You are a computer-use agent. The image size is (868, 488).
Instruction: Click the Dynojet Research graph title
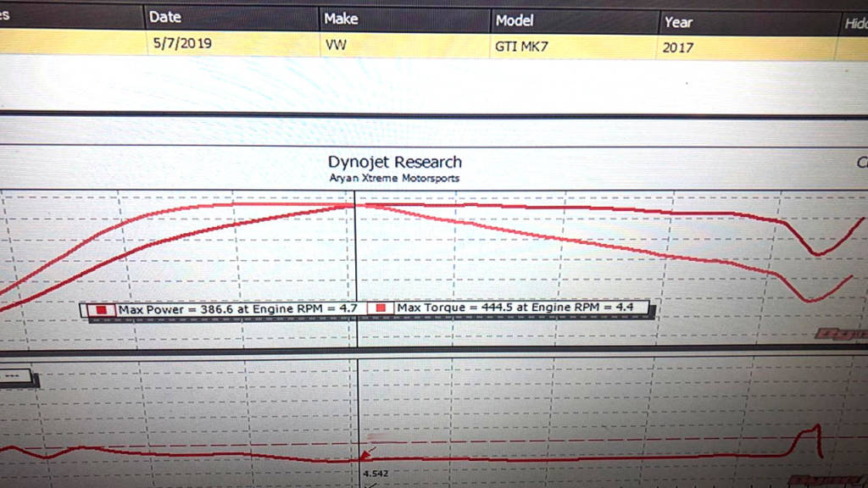pyautogui.click(x=395, y=162)
